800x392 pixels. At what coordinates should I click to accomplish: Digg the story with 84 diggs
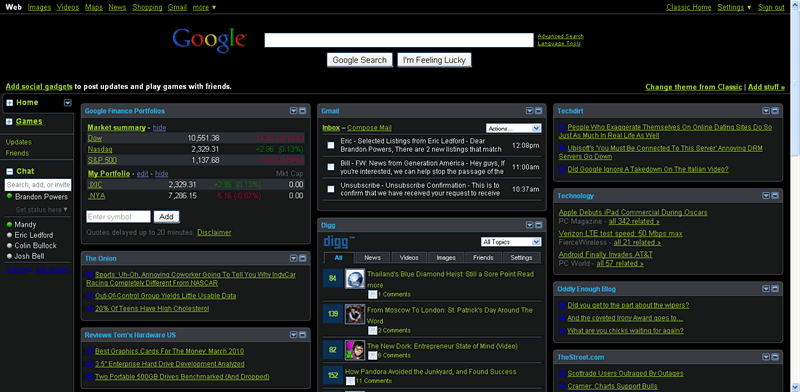[333, 278]
